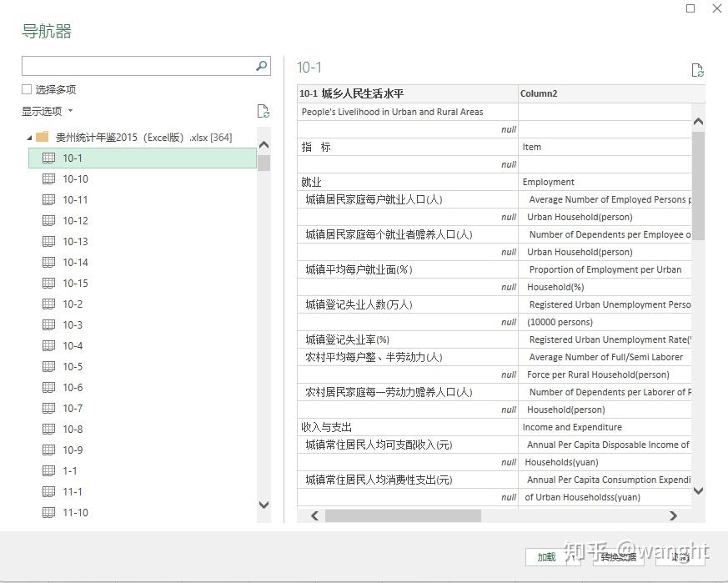
Task: Click the search magnifier icon
Action: pos(262,66)
